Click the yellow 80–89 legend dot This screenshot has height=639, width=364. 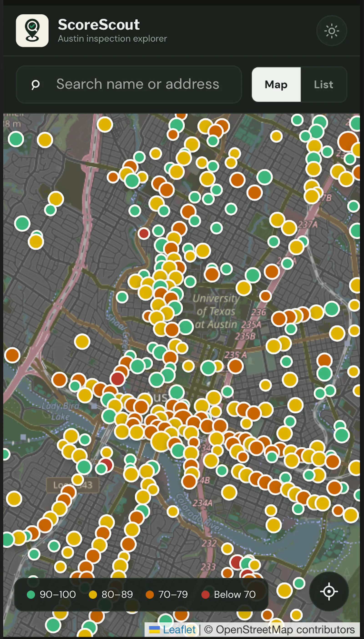pos(93,594)
